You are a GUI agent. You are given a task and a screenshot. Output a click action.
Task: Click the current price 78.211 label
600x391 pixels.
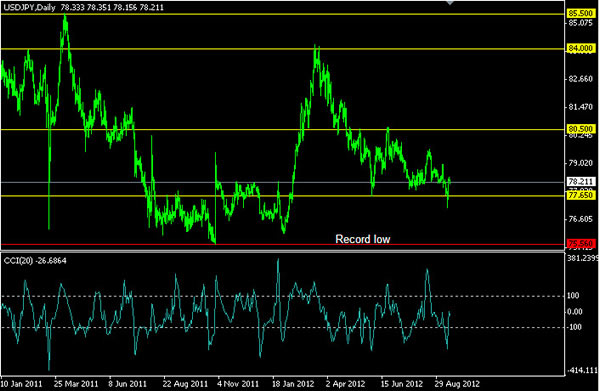[x=580, y=182]
